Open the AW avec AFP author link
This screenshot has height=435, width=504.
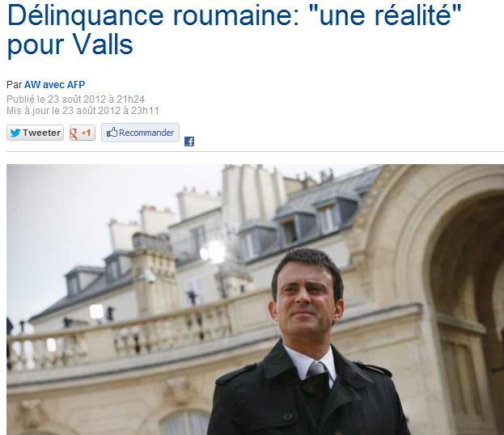55,85
